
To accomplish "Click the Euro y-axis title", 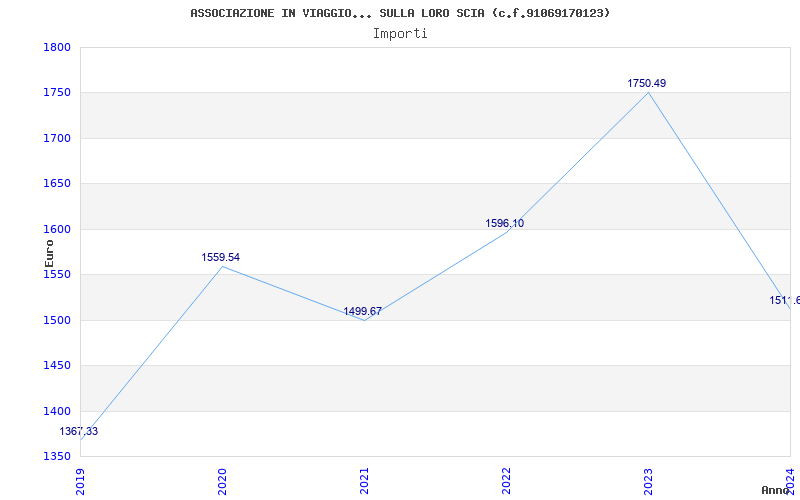I will [49, 253].
